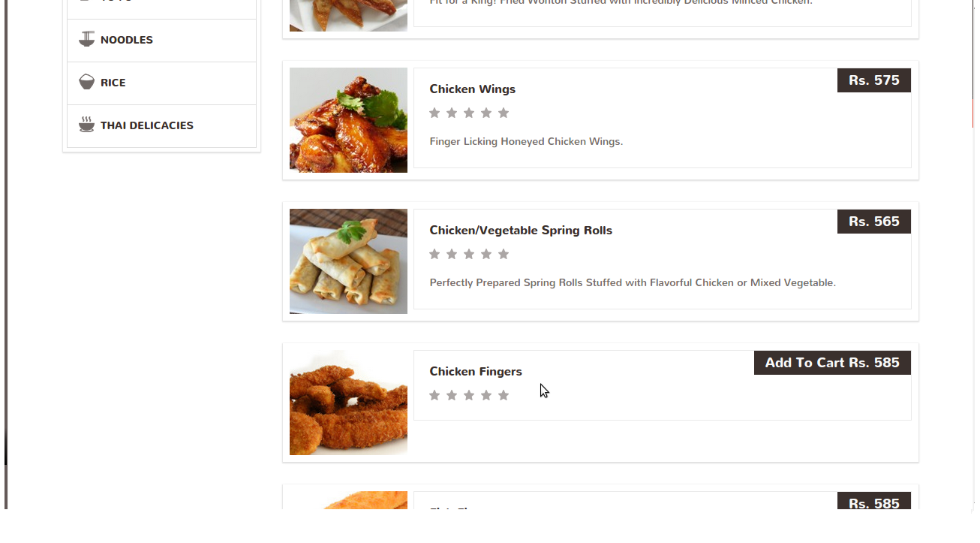
Task: Click the Rice bowl icon in sidebar
Action: click(x=87, y=82)
